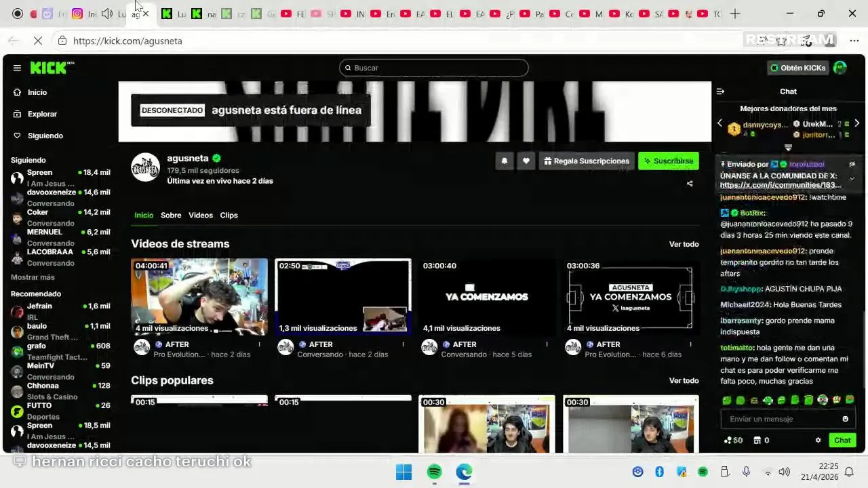This screenshot has height=488, width=868.
Task: Open options menu for first AFTER video
Action: tap(259, 344)
